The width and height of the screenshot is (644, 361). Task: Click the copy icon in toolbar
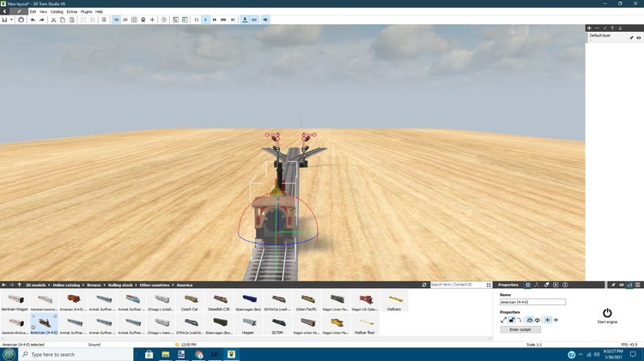point(63,20)
